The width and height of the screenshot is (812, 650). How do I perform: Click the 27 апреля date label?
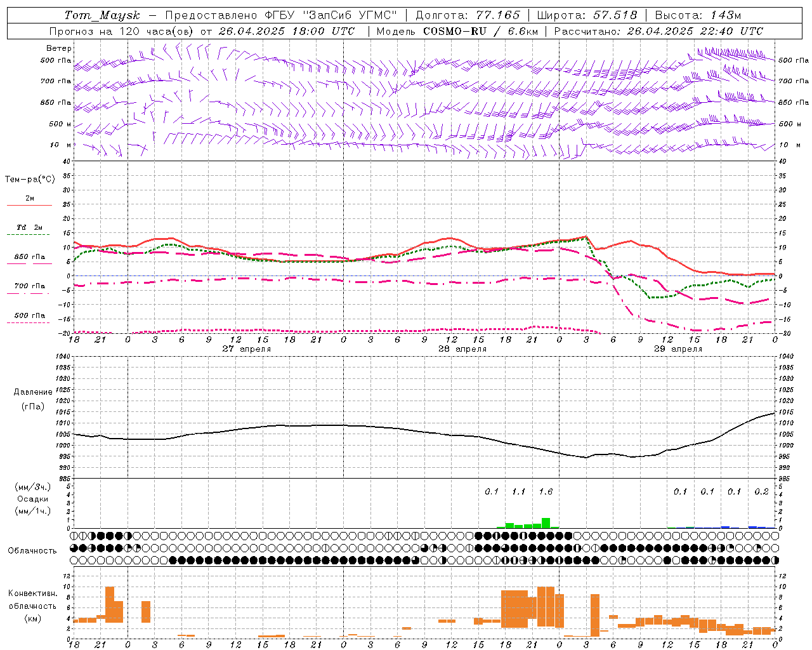(x=246, y=349)
